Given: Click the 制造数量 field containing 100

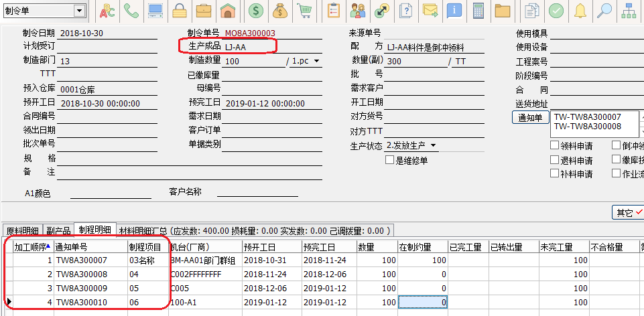Looking at the screenshot, I should coord(254,61).
